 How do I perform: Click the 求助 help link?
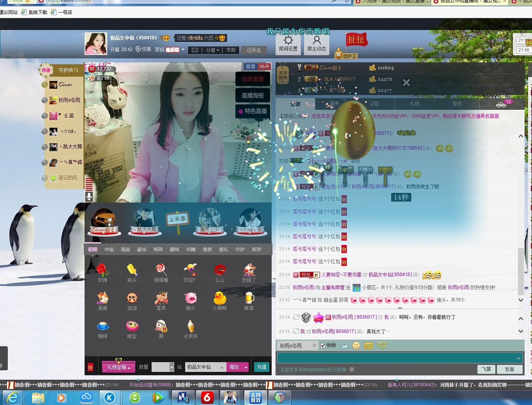click(231, 50)
